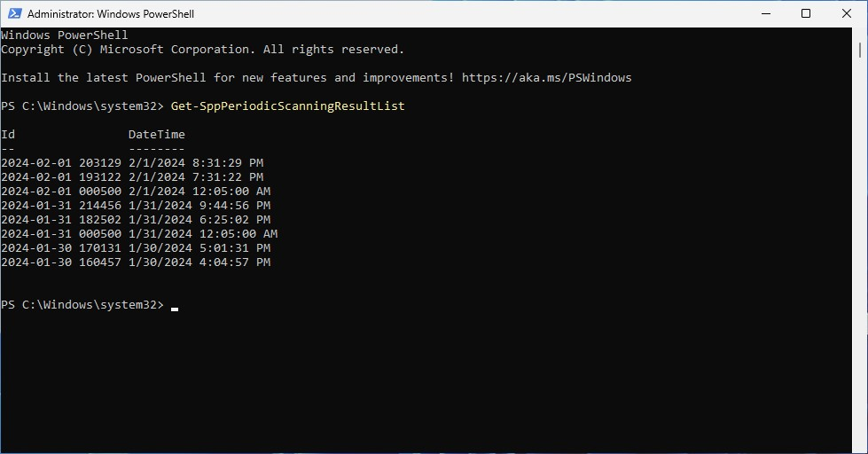Click the 1/31/2024 12:05:00 AM entry

(203, 233)
